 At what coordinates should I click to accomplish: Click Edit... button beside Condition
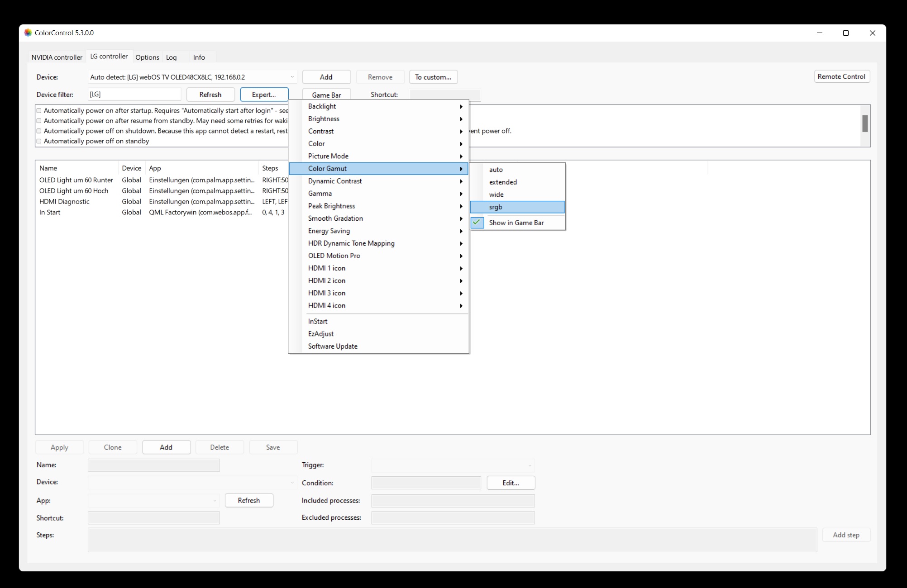coord(511,483)
